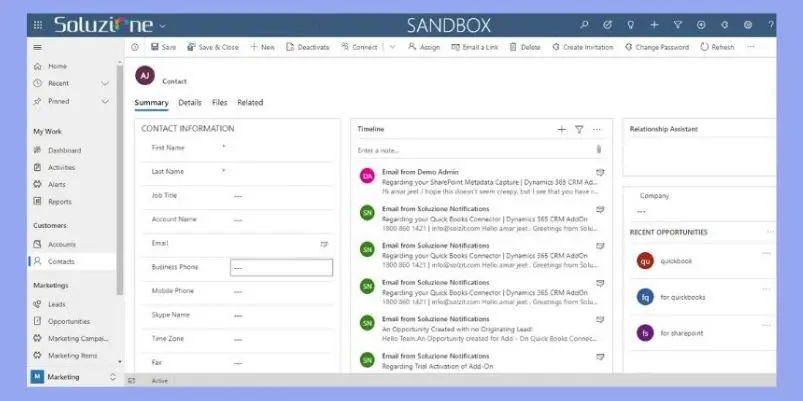
Task: Open the settings gear in the header
Action: (748, 25)
